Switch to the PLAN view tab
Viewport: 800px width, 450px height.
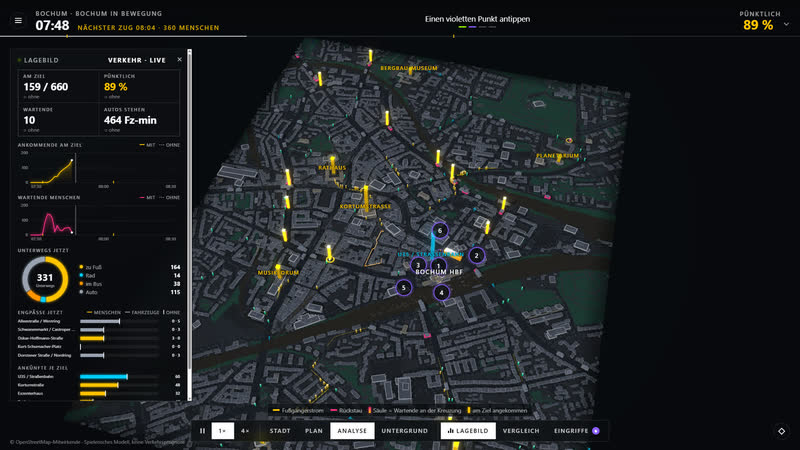coord(314,431)
